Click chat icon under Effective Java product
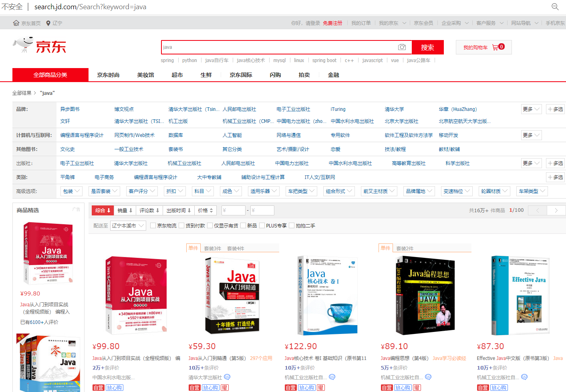Image resolution: width=566 pixels, height=392 pixels. [524, 377]
